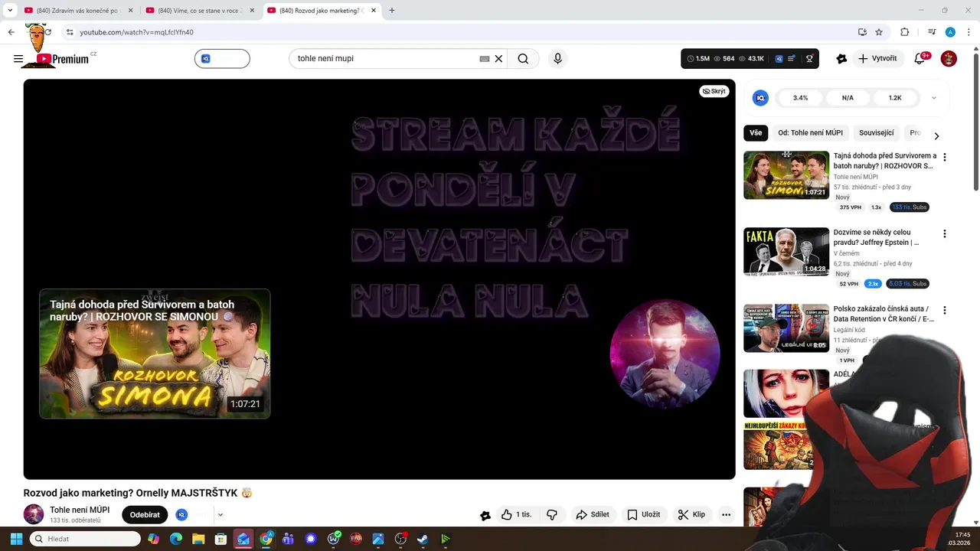Screen dimensions: 980x551
Task: Open Microsoft Edge from the taskbar
Action: click(x=176, y=539)
